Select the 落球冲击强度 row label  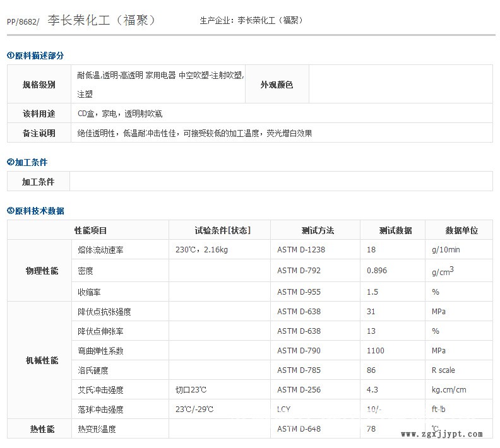click(100, 410)
